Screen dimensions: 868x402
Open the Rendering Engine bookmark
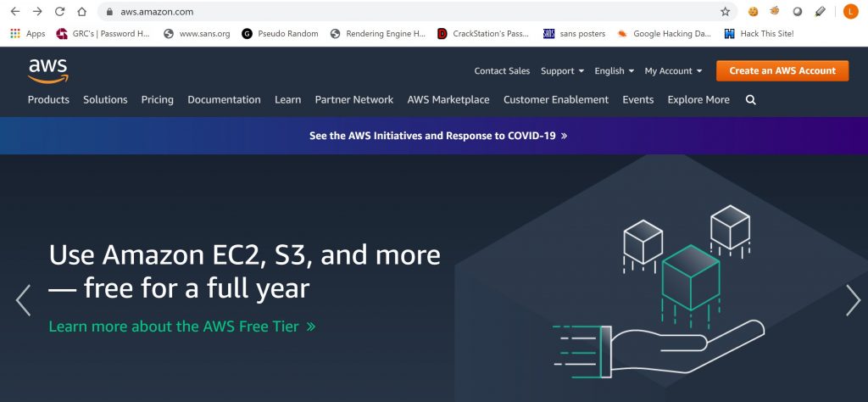point(377,34)
